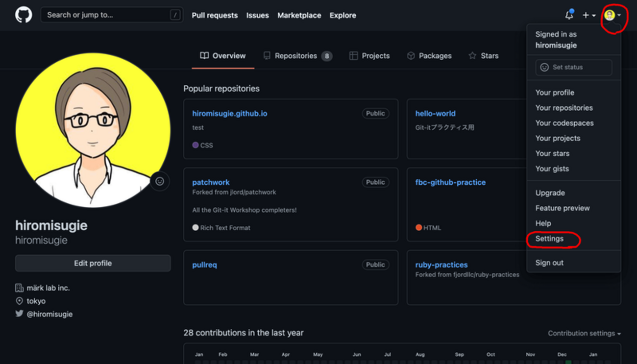Click the Packages cube icon
This screenshot has height=364, width=637.
point(411,55)
